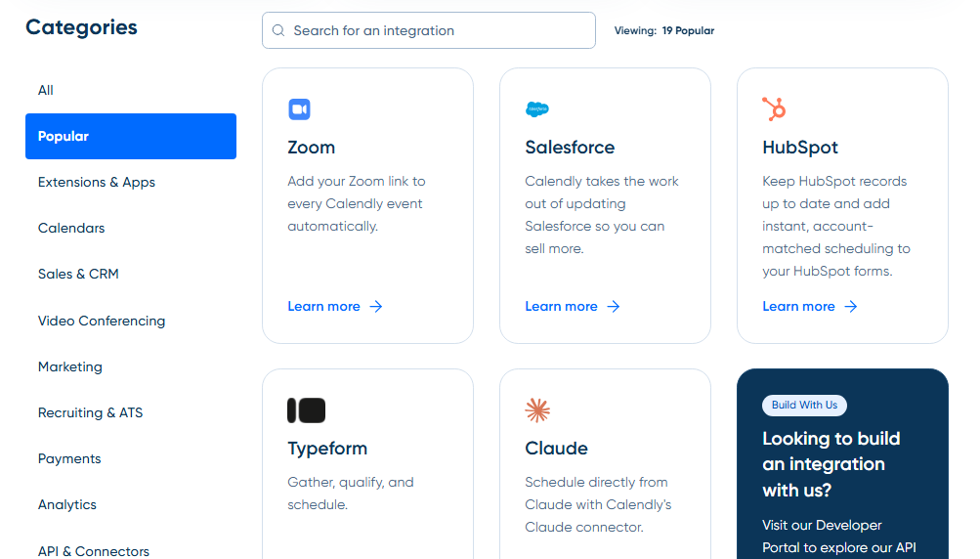Click the search magnifier icon
This screenshot has height=559, width=980.
click(278, 30)
